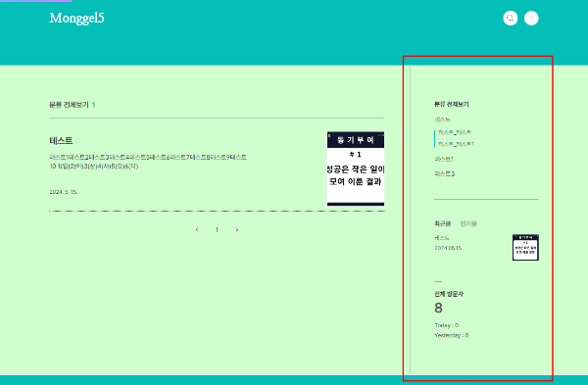Select the 테스트3 category in the sidebar

coord(444,173)
